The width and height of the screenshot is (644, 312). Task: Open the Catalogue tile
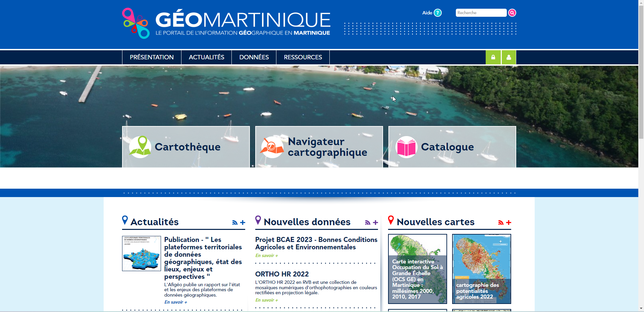[452, 147]
